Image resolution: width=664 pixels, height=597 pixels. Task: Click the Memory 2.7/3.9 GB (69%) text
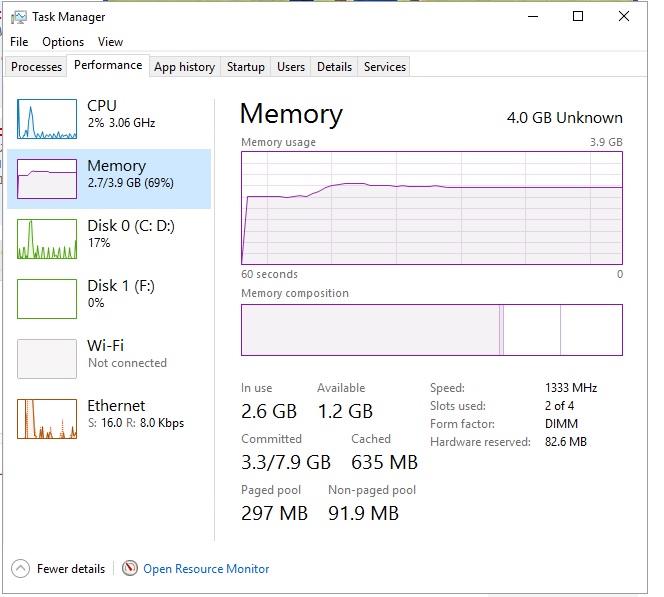coord(131,183)
